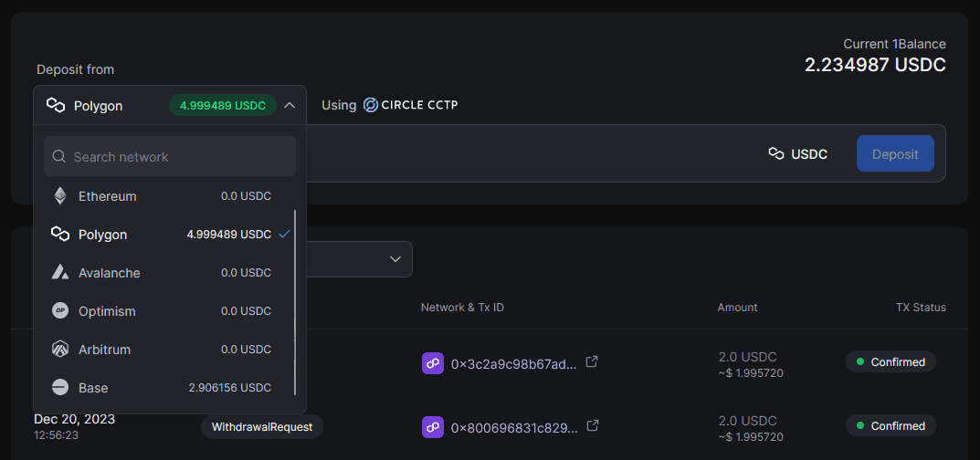Click purple Polygon icon beside 0x3c2a9c98b67ad
980x460 pixels.
coord(433,363)
